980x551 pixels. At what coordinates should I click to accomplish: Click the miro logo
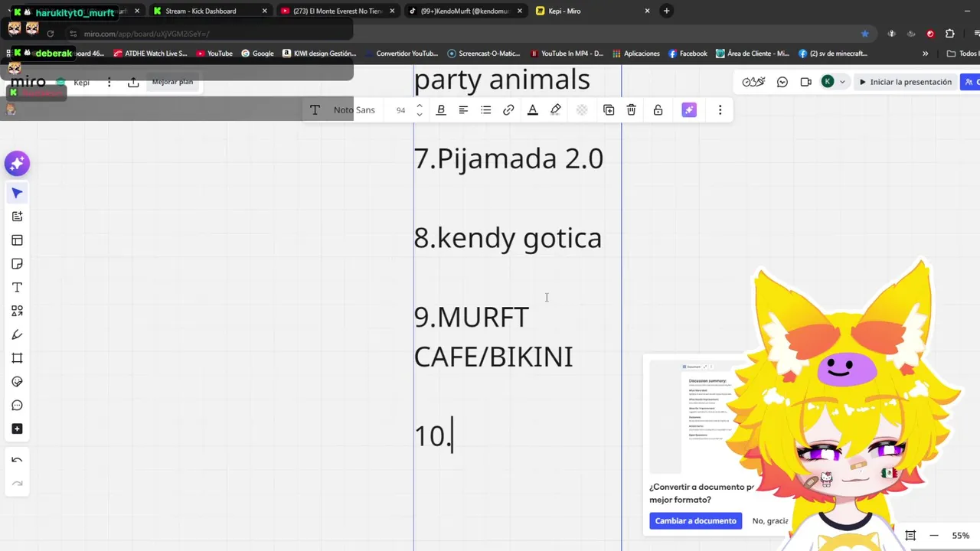28,82
